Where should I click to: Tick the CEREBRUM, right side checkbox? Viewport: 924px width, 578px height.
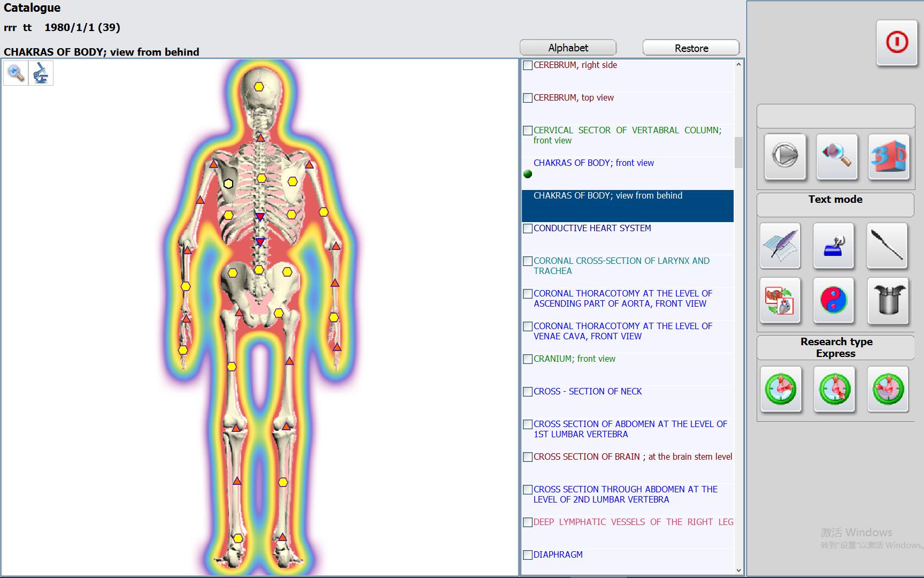tap(528, 65)
